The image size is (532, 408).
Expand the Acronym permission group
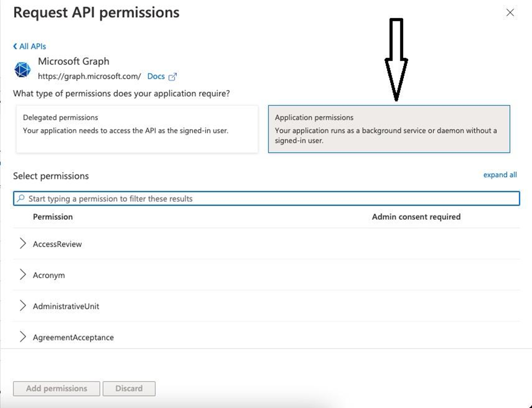pos(23,275)
